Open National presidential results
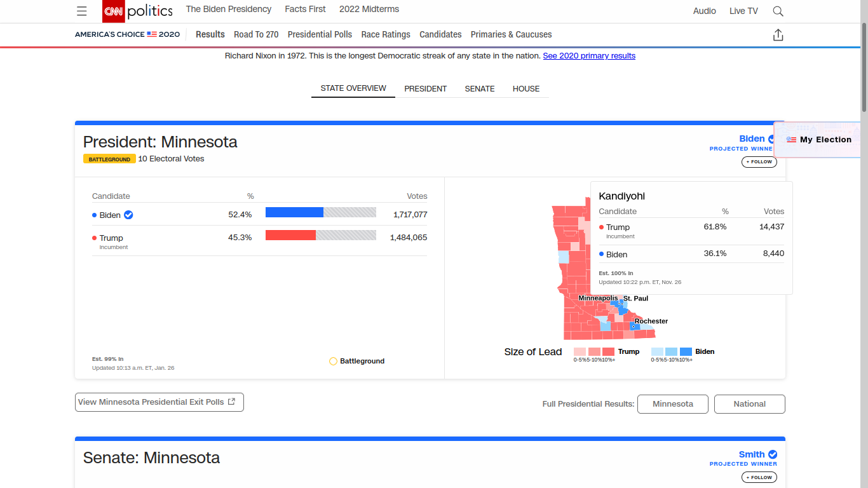 click(x=750, y=404)
